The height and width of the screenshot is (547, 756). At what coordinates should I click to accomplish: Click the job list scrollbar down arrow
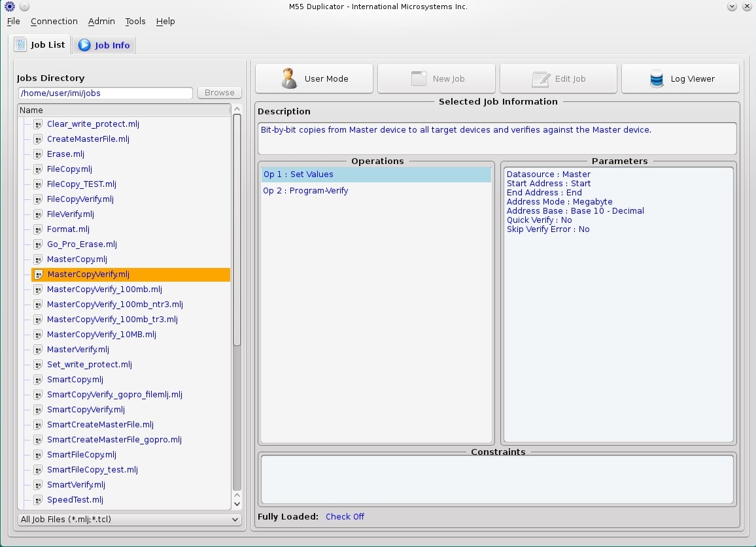coord(237,504)
